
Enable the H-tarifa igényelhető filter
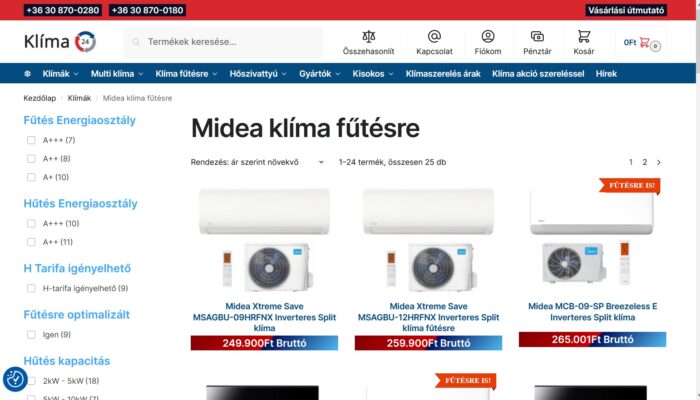[x=31, y=288]
